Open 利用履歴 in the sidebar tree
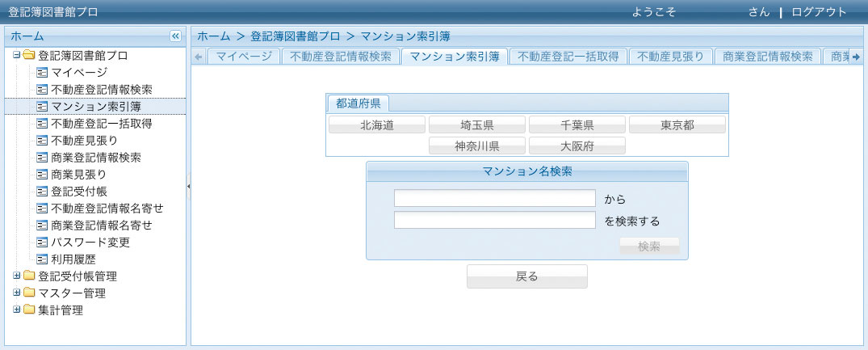This screenshot has width=868, height=350. pos(73,259)
